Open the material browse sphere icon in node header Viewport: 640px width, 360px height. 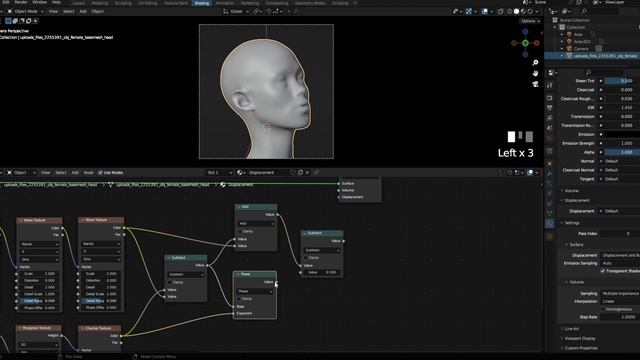point(241,173)
